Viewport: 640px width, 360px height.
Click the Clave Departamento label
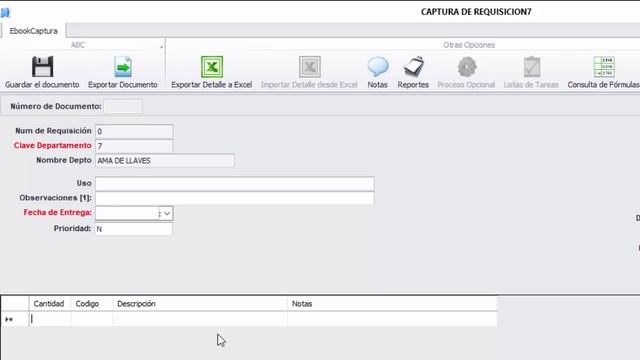53,146
